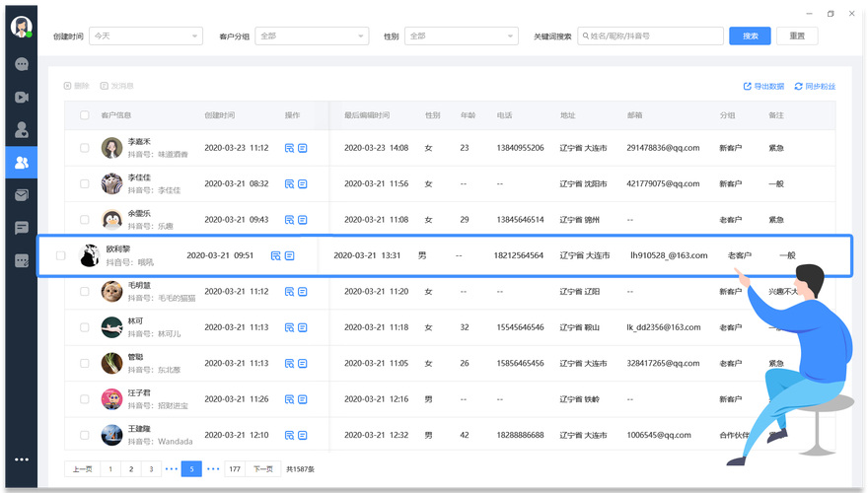Image resolution: width=868 pixels, height=493 pixels.
Task: Click 导出数据 export link
Action: tap(763, 87)
